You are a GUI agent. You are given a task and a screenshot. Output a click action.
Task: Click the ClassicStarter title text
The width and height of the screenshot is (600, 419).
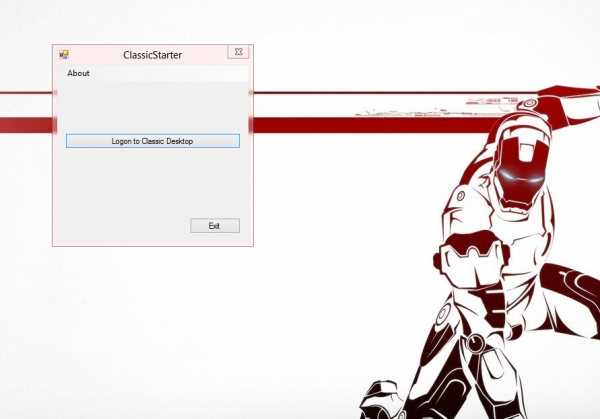[153, 55]
